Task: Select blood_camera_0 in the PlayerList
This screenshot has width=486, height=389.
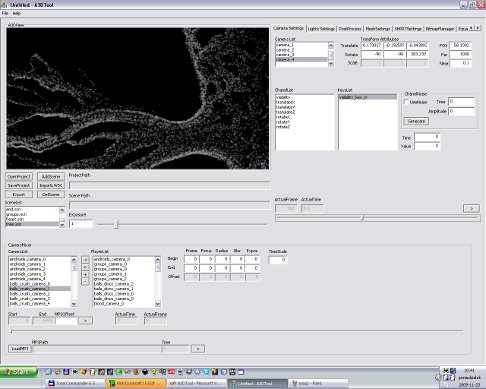Action: point(109,304)
